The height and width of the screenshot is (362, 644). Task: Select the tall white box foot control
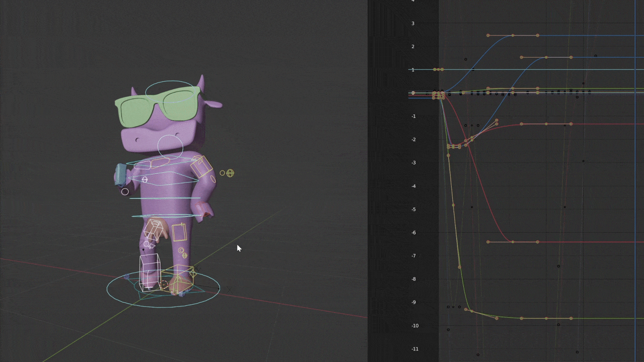click(149, 272)
